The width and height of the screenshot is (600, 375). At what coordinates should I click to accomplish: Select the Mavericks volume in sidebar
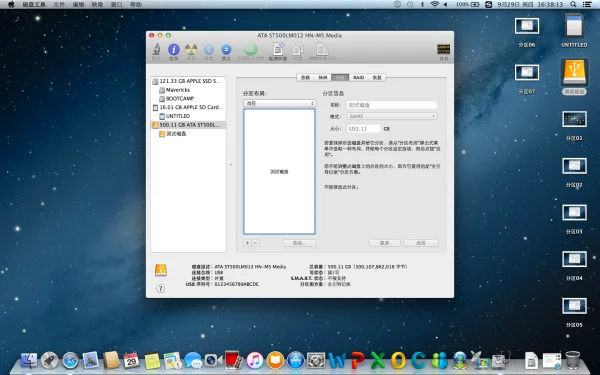point(188,90)
